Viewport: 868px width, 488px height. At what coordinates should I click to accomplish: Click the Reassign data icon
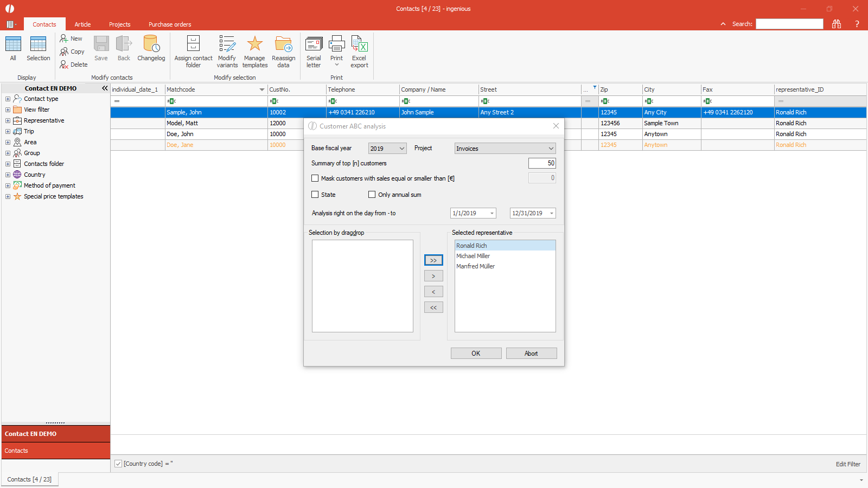pyautogui.click(x=283, y=44)
